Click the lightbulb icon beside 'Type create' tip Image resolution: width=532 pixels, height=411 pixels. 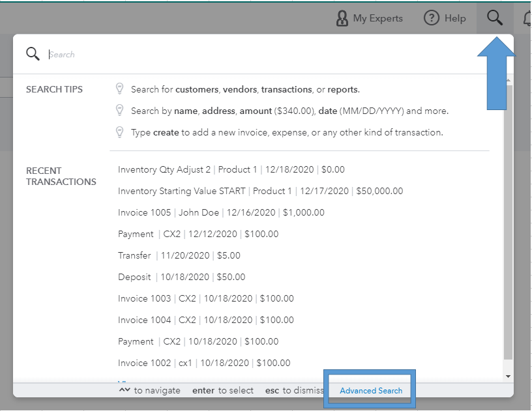pos(119,132)
